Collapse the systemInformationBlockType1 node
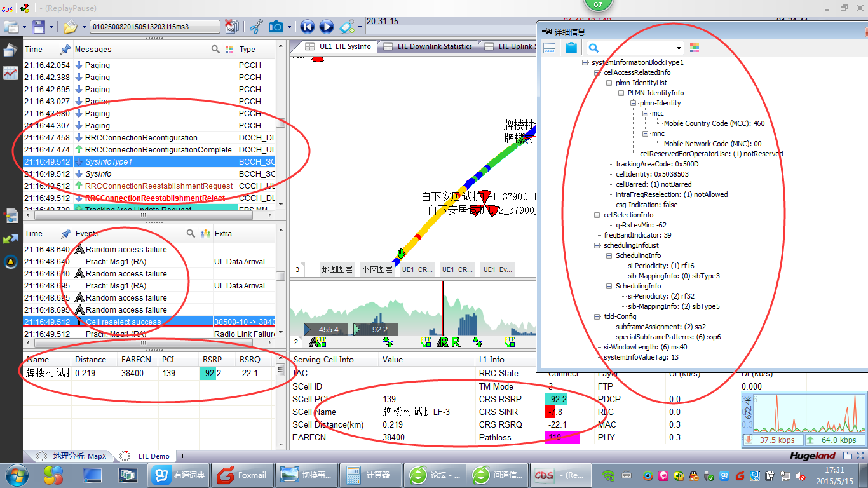The height and width of the screenshot is (488, 868). [x=586, y=62]
